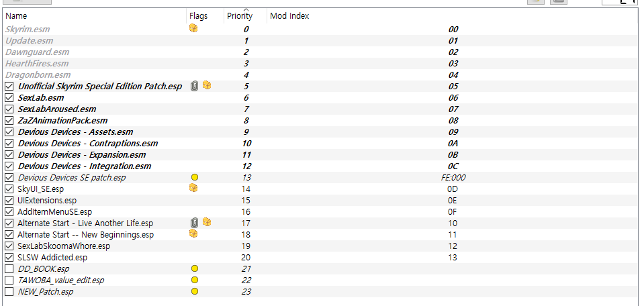Click paperclip flag on Alternate Start - Live Another Life

(x=195, y=223)
